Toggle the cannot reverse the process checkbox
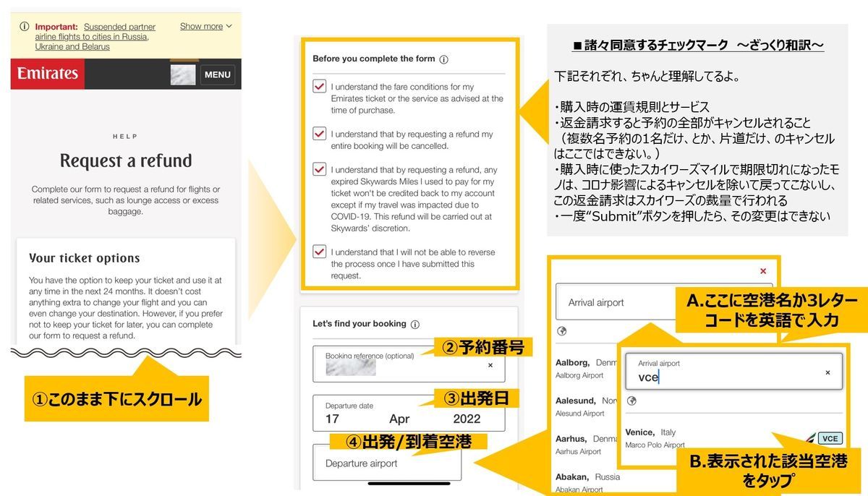Screen dimensions: 868x496 319,252
